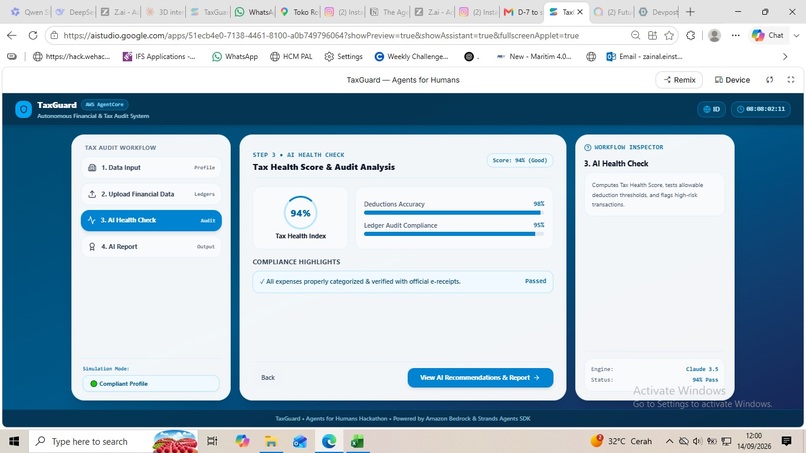
Task: Select step 1. Data Input
Action: (x=151, y=168)
